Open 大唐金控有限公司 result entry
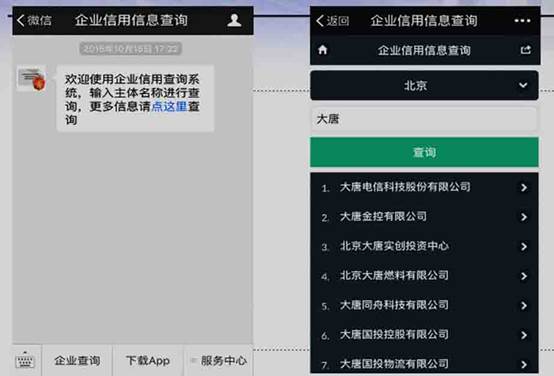 (424, 217)
